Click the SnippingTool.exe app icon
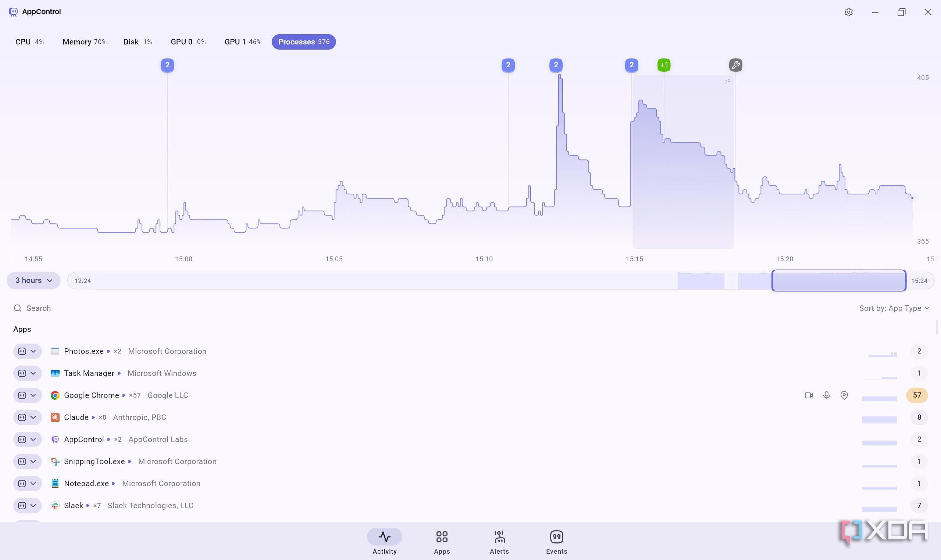 55,462
